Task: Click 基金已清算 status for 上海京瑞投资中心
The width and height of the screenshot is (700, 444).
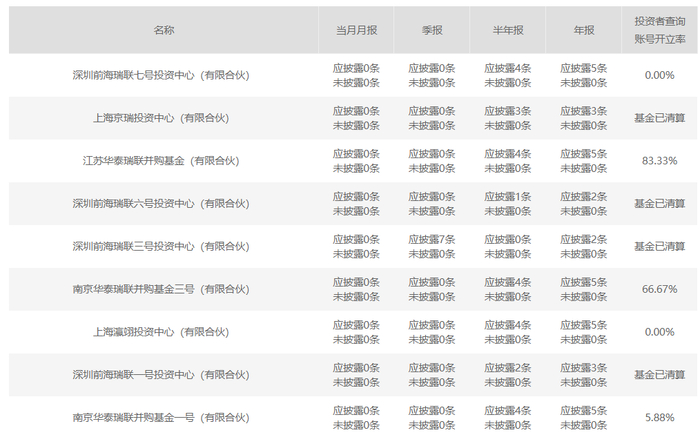Action: pos(659,118)
